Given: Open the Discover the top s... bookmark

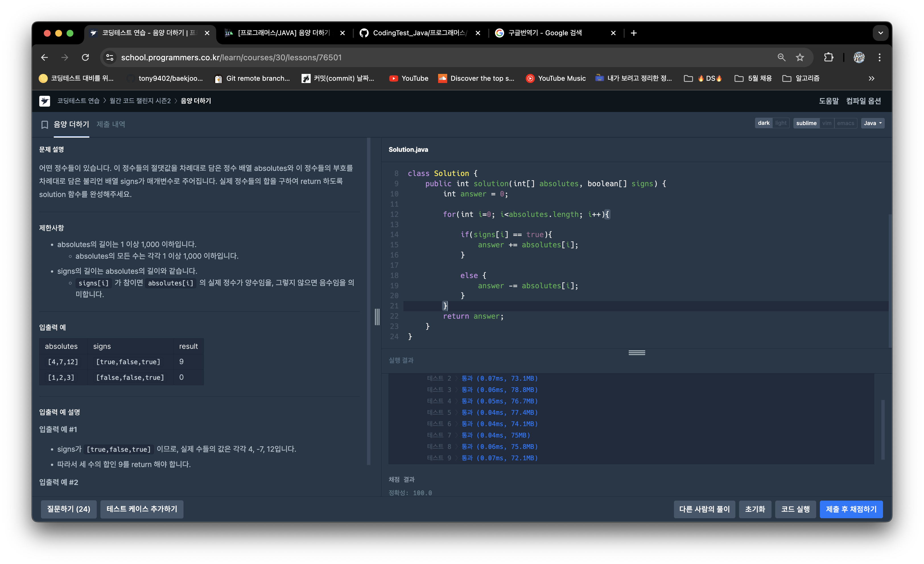Looking at the screenshot, I should tap(476, 78).
